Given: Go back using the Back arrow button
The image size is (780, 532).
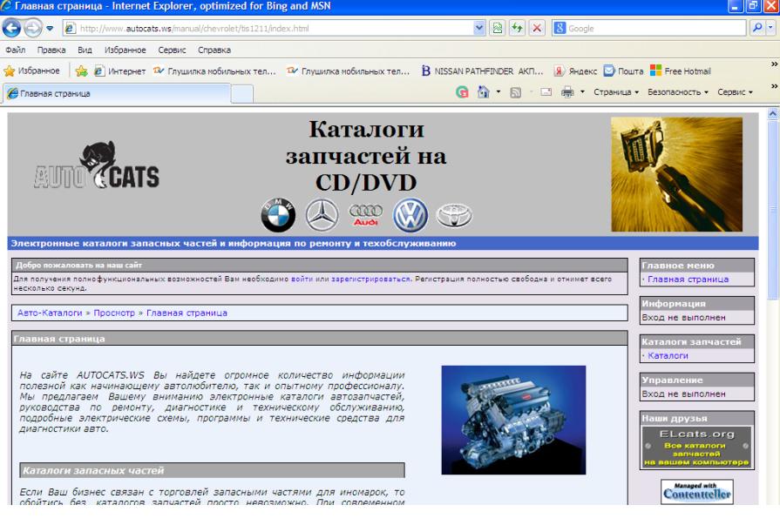Looking at the screenshot, I should pos(11,28).
